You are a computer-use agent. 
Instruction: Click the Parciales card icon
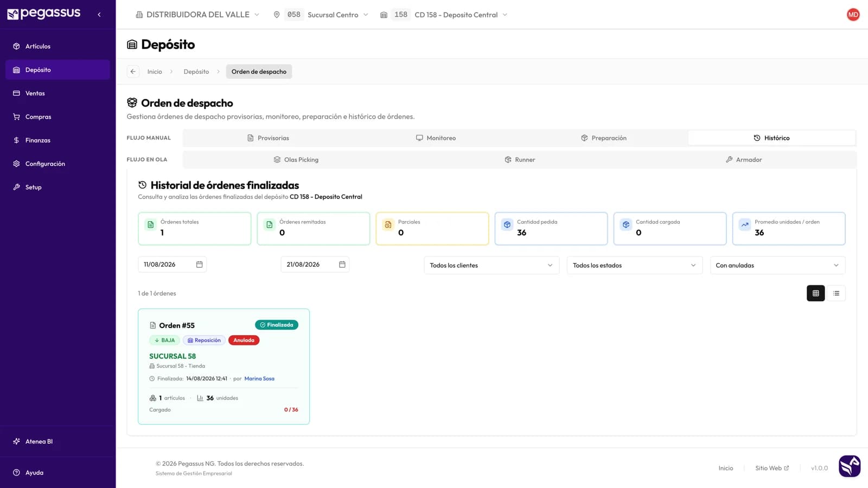pyautogui.click(x=388, y=224)
